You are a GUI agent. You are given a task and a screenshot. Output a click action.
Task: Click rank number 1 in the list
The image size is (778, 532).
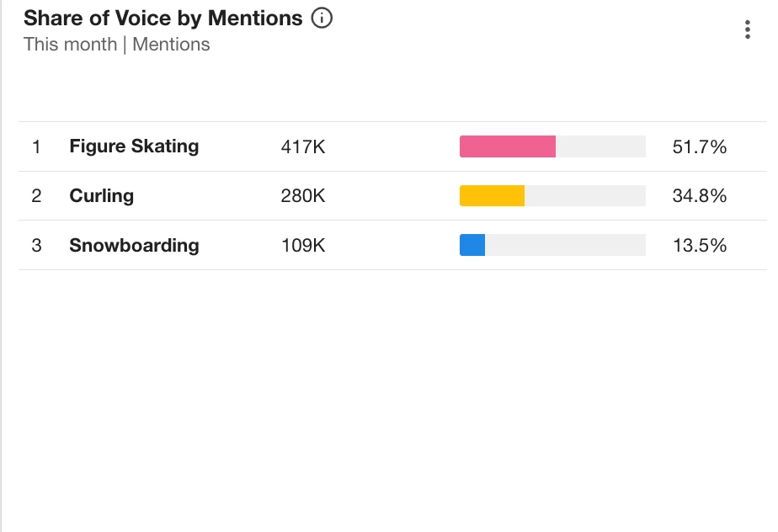(36, 147)
